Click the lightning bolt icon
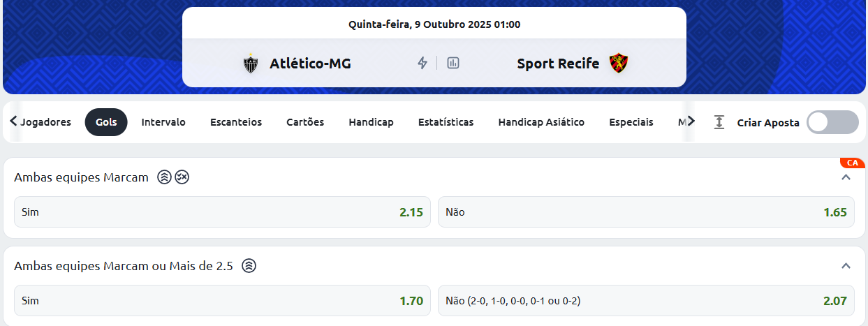This screenshot has width=868, height=326. [422, 64]
